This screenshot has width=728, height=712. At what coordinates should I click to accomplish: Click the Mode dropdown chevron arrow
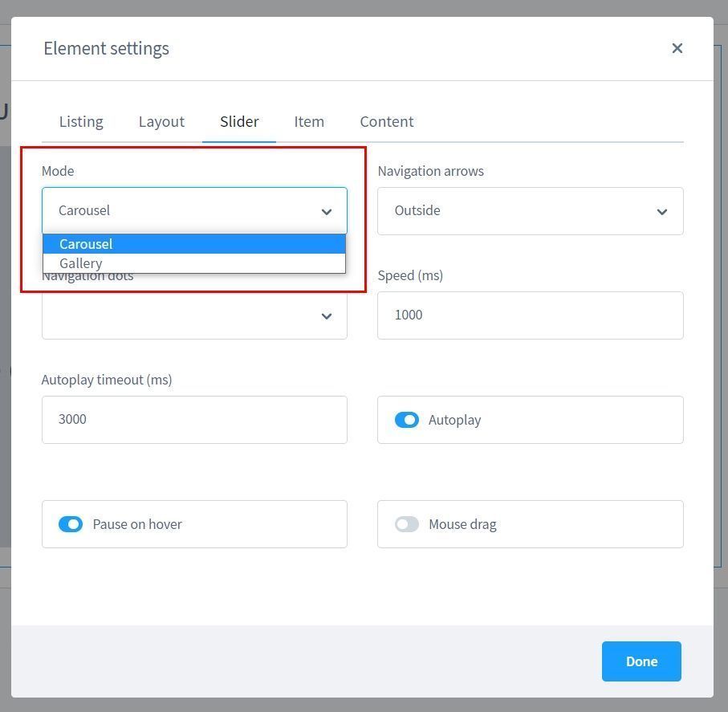tap(327, 212)
